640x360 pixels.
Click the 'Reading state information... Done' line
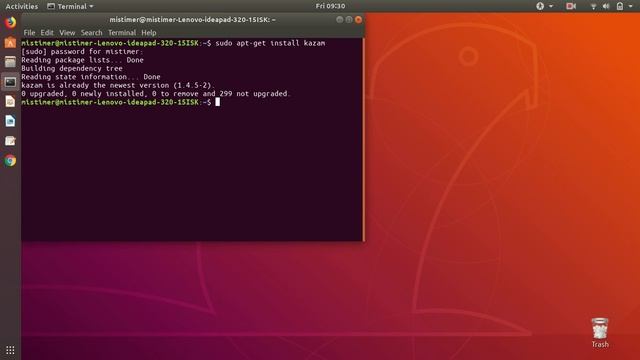91,77
